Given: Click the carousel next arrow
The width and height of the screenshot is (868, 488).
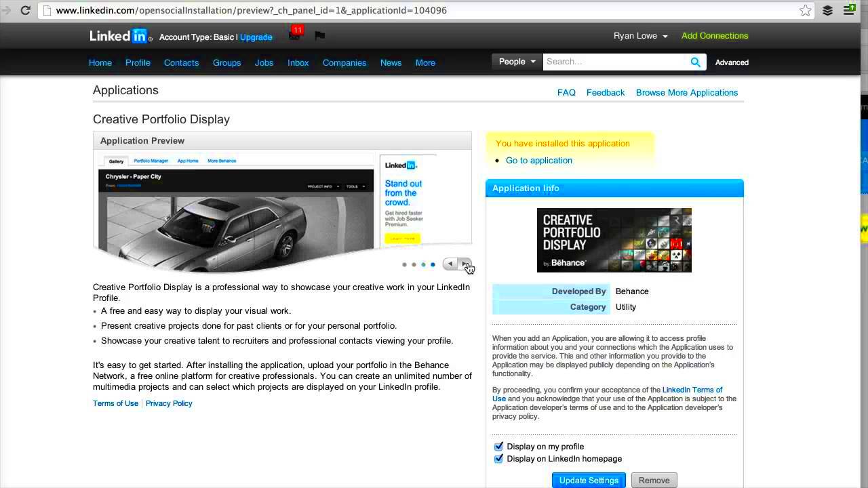Looking at the screenshot, I should pos(465,264).
